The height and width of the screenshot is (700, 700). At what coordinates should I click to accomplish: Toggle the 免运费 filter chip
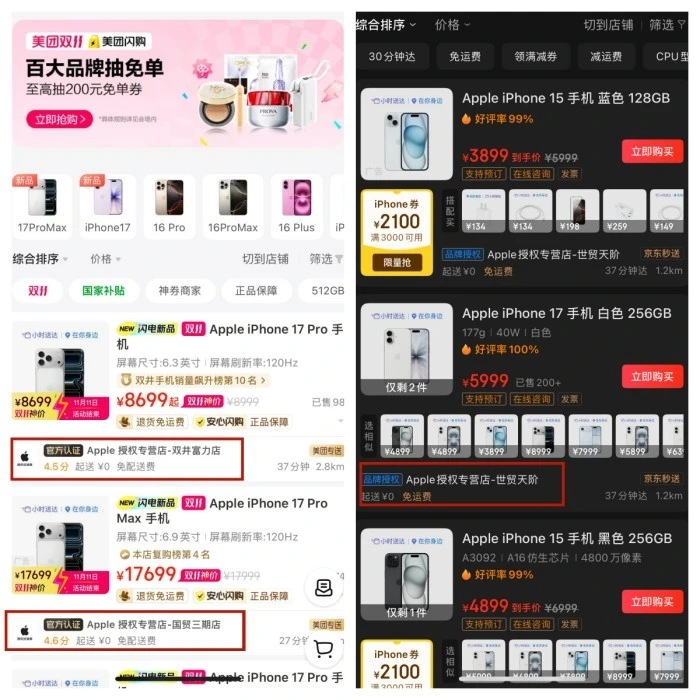pyautogui.click(x=465, y=56)
